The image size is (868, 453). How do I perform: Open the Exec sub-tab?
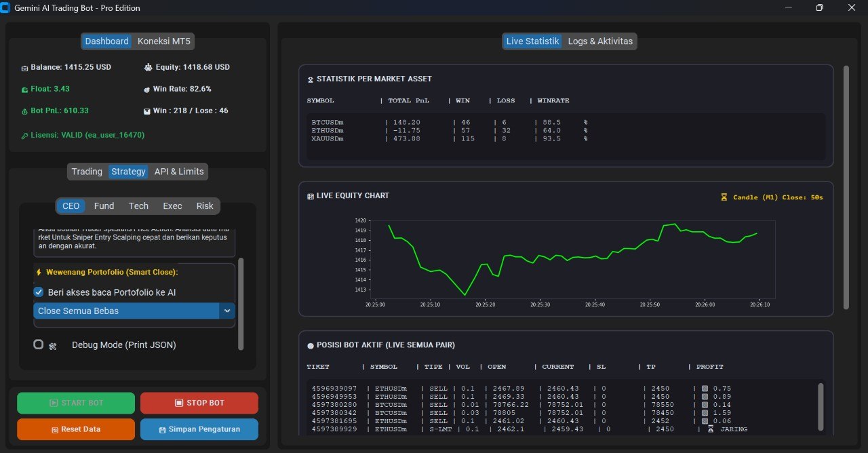pos(172,206)
